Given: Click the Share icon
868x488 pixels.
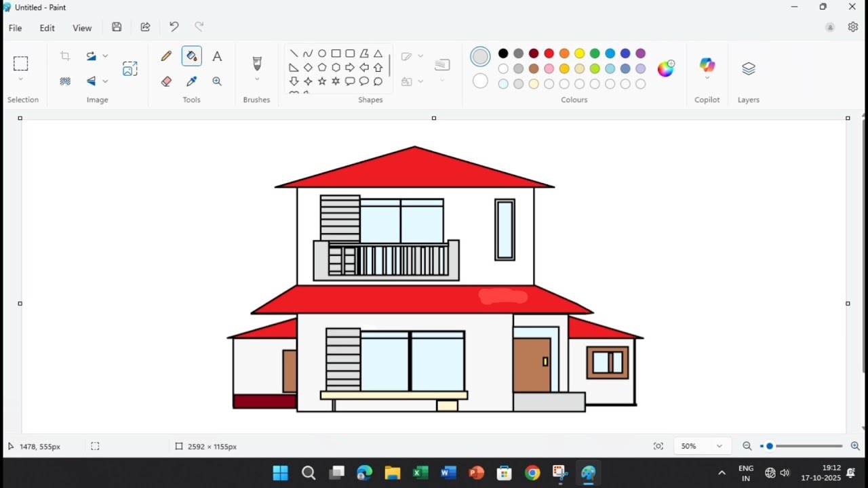Looking at the screenshot, I should pos(145,27).
